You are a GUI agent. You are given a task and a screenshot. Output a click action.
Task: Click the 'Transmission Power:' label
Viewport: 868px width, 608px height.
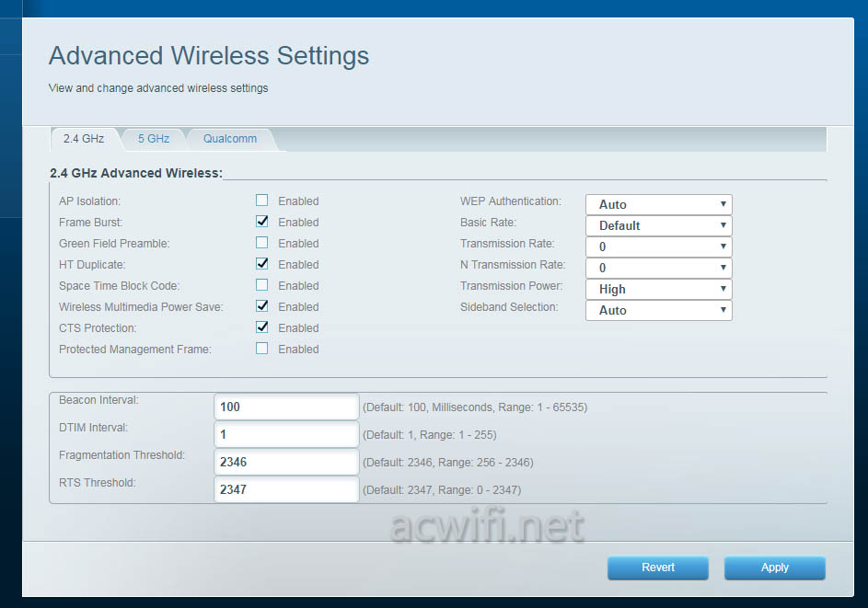click(511, 286)
